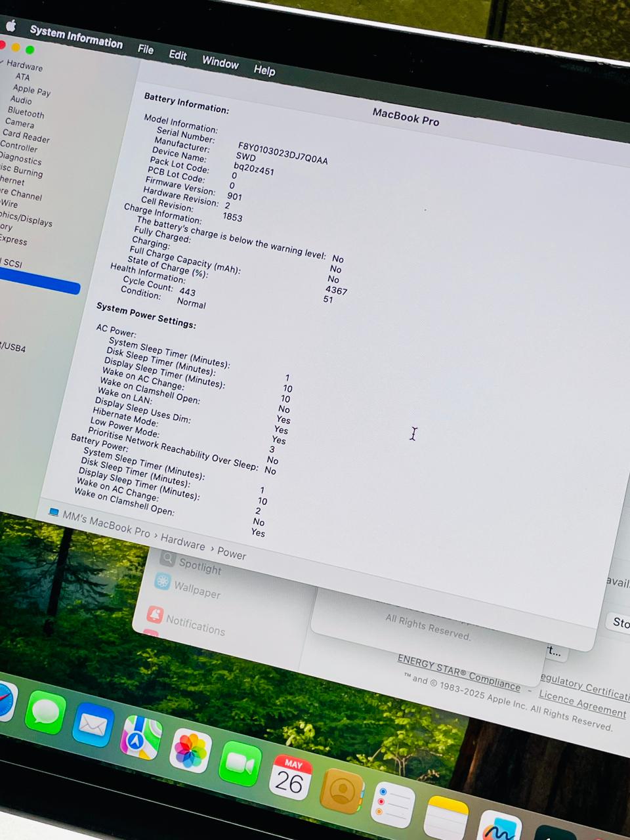Click Power in the path bar
Screen dimensions: 630x840
[232, 554]
